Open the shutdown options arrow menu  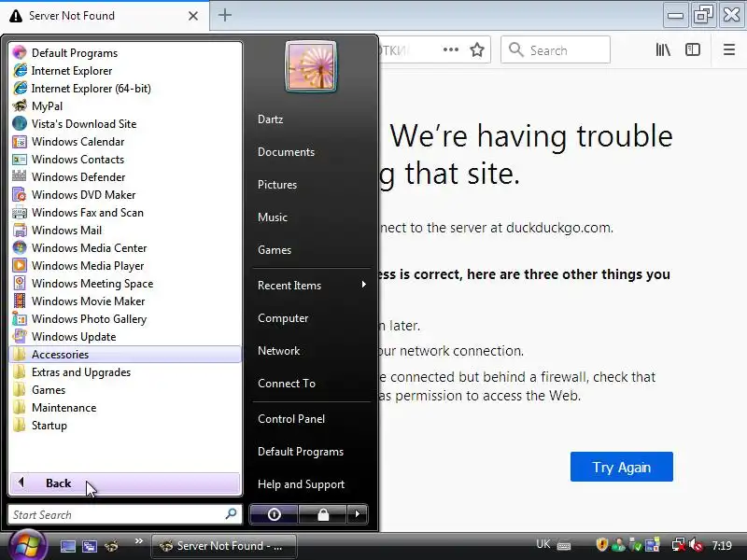tap(358, 514)
